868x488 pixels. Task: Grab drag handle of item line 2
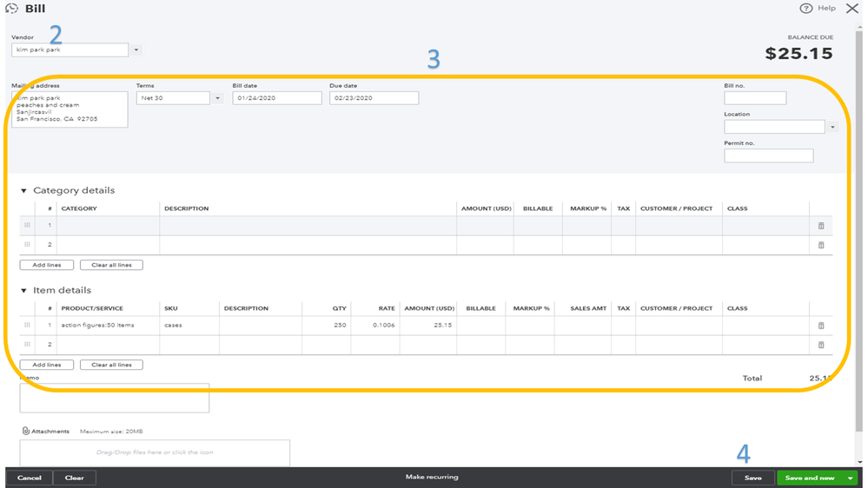[x=27, y=344]
